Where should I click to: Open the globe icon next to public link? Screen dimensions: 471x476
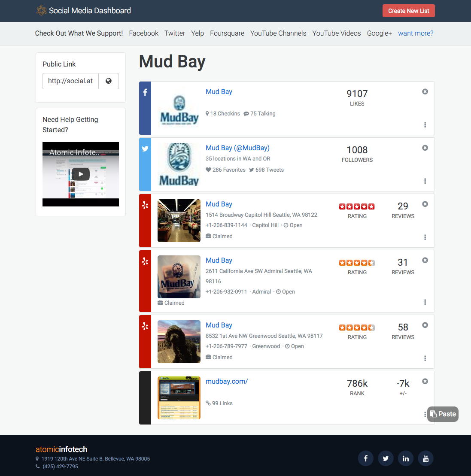tap(109, 81)
